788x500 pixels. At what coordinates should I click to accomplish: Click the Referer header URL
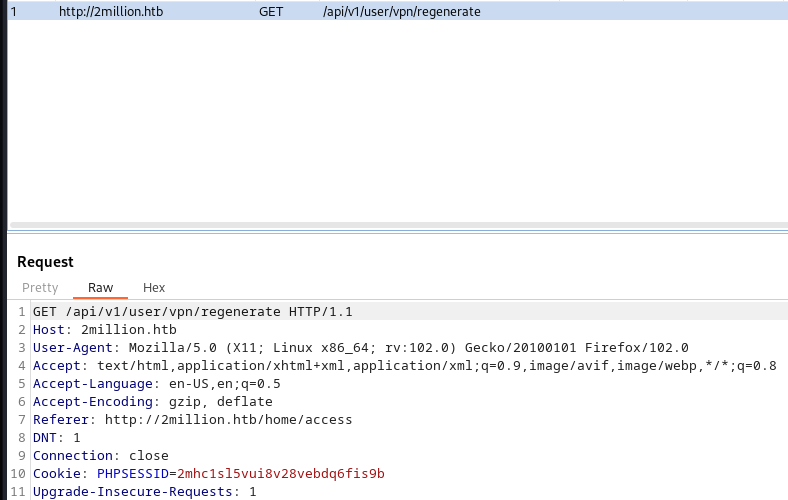pos(228,420)
